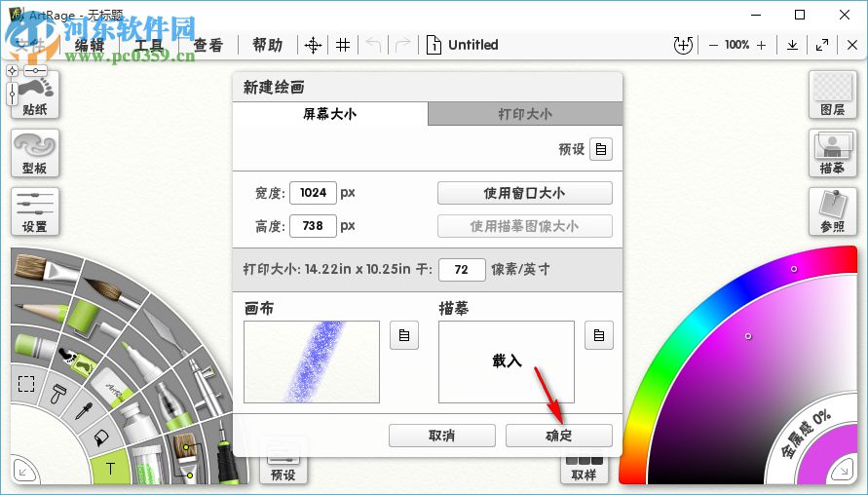
Task: Open the 型板 stencils panel
Action: tap(35, 153)
